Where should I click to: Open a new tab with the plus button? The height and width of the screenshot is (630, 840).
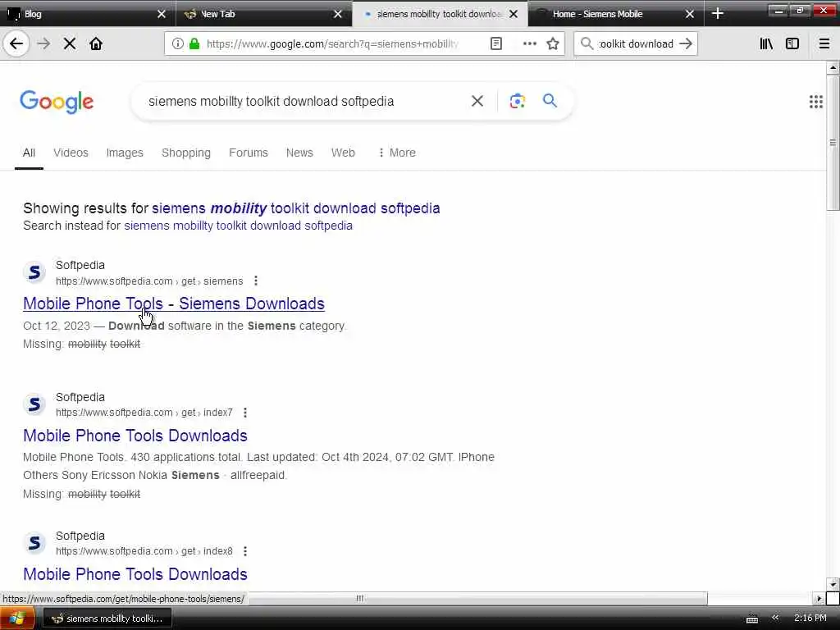pos(718,14)
